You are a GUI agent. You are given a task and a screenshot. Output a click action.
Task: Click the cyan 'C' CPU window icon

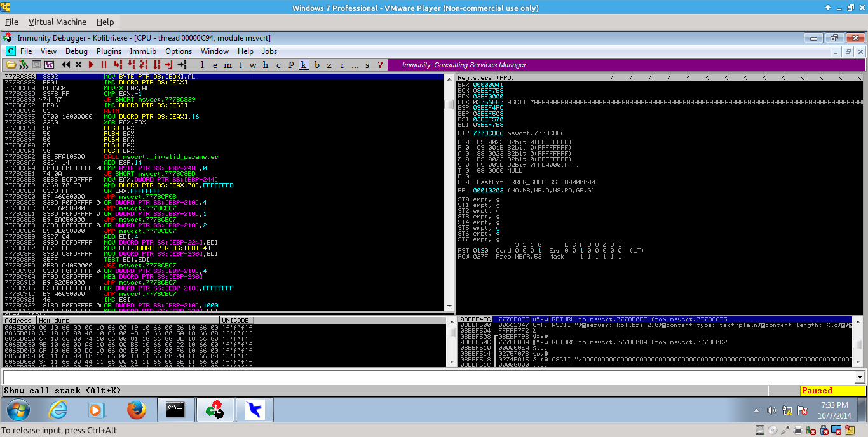[x=10, y=51]
